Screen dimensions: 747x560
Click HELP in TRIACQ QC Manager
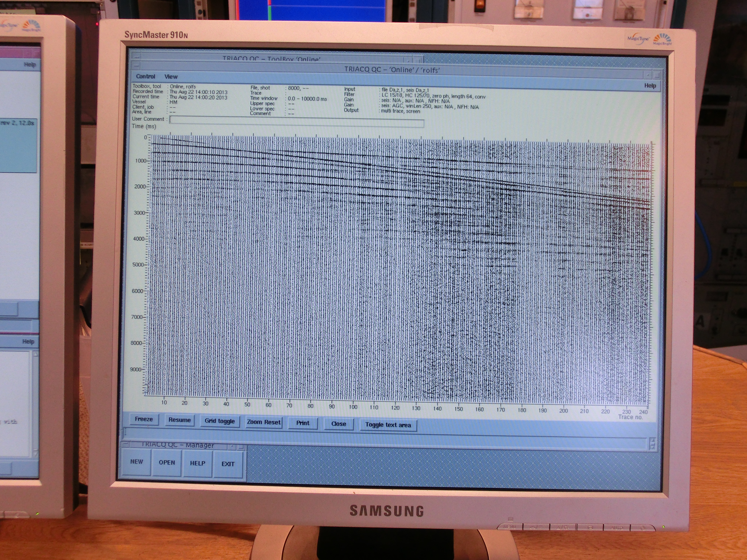point(197,463)
